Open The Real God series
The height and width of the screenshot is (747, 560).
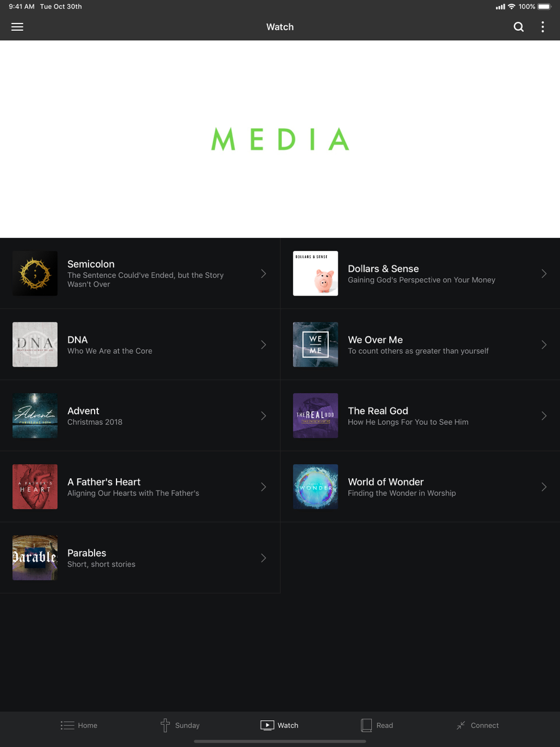(x=420, y=415)
